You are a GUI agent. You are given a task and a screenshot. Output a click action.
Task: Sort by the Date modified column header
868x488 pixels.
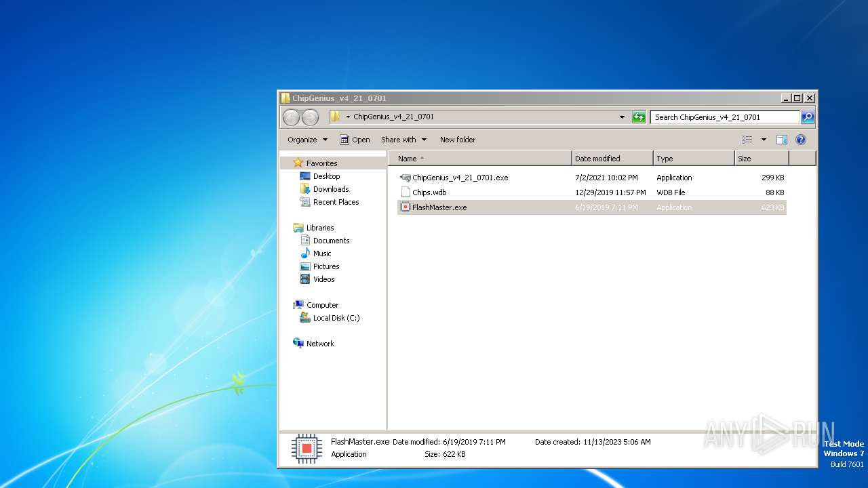(x=612, y=159)
